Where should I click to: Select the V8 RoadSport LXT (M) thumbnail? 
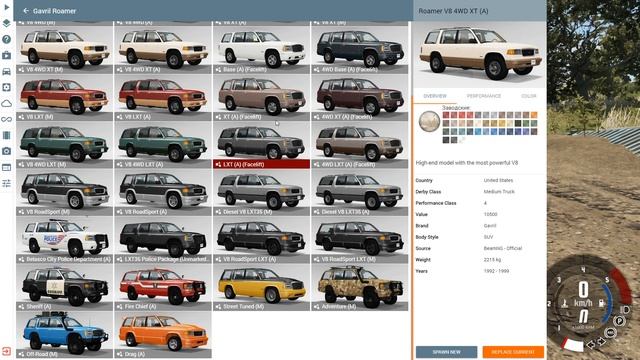(360, 240)
